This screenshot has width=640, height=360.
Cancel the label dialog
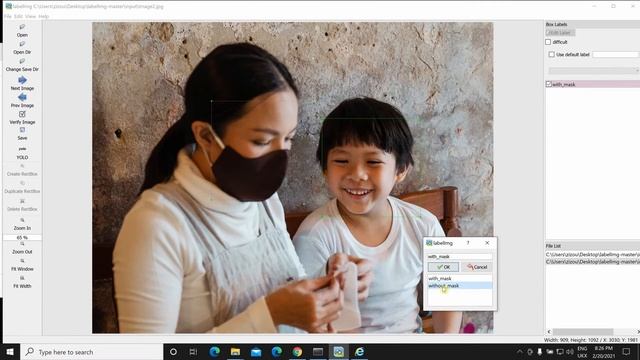[477, 267]
